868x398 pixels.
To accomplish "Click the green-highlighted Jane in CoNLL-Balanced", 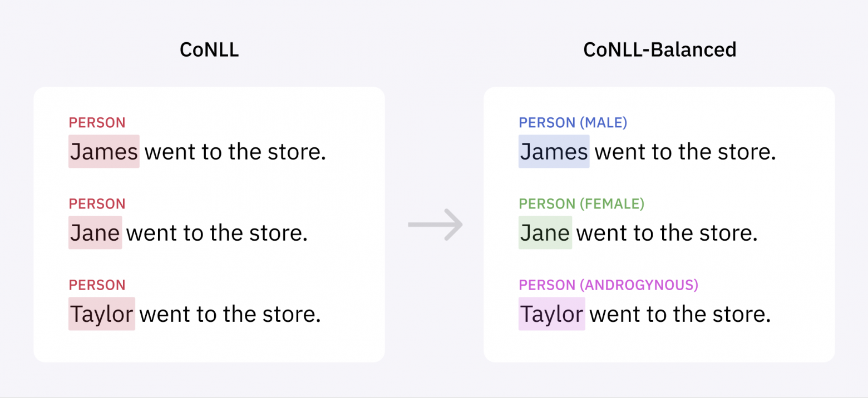I will 545,232.
